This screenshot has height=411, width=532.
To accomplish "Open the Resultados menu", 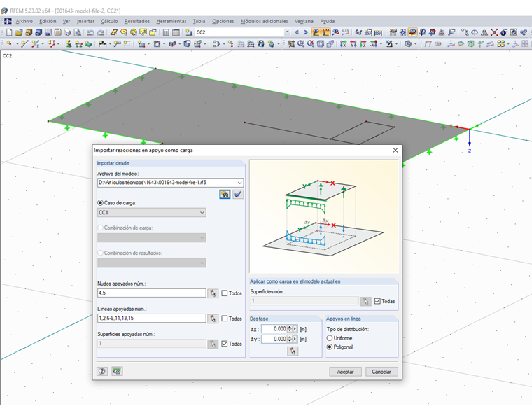I will click(x=137, y=21).
